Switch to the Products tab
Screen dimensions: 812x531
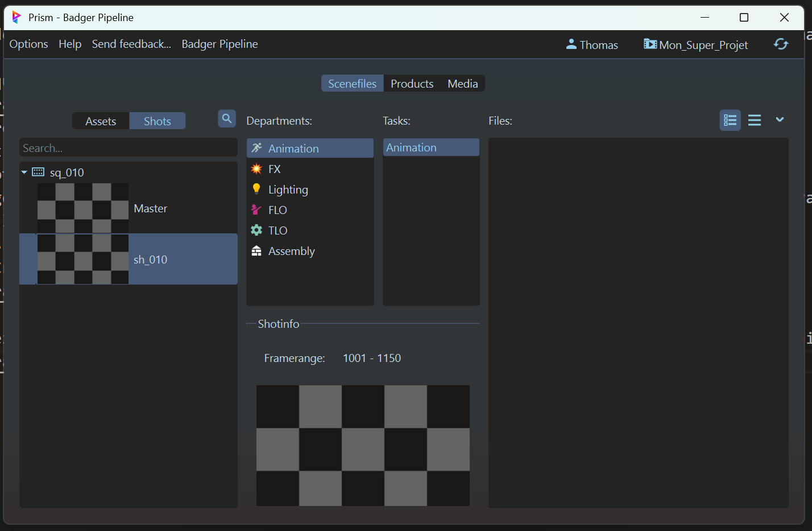[x=412, y=84]
